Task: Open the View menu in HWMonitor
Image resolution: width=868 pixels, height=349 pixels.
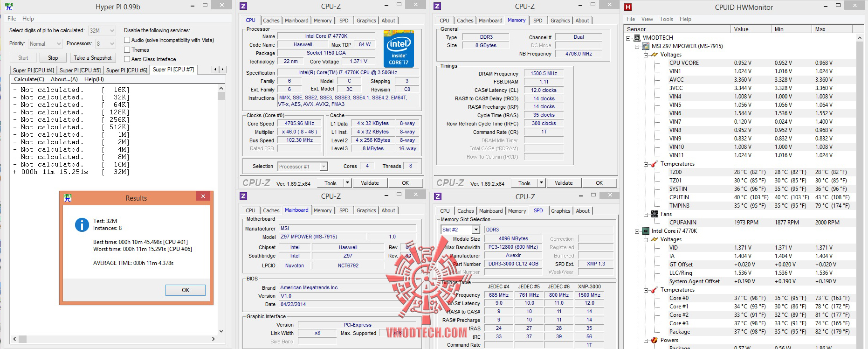Action: [647, 19]
